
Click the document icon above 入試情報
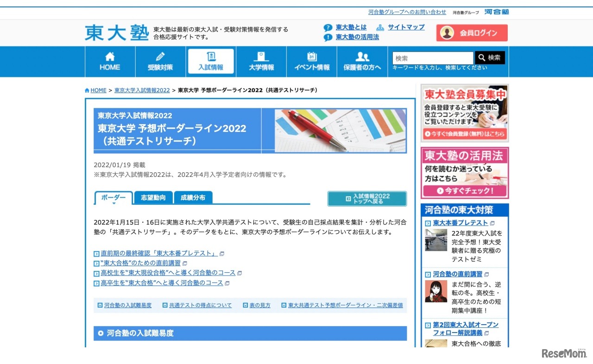211,56
